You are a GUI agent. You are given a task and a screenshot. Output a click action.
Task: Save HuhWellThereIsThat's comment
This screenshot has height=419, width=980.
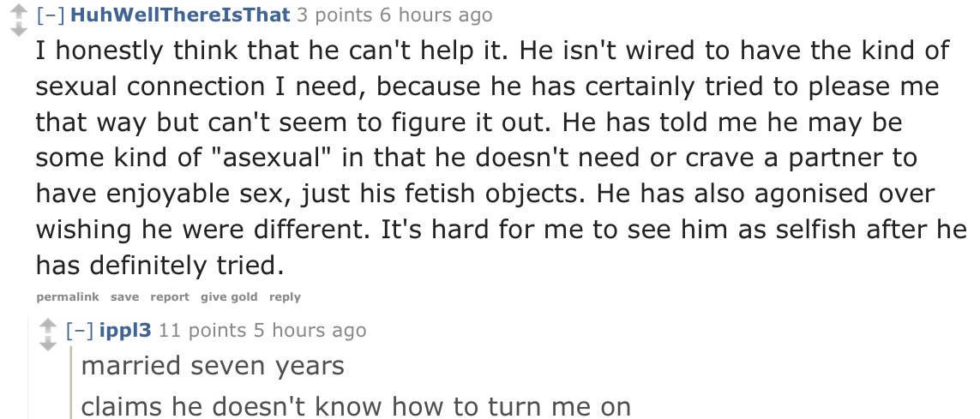124,296
